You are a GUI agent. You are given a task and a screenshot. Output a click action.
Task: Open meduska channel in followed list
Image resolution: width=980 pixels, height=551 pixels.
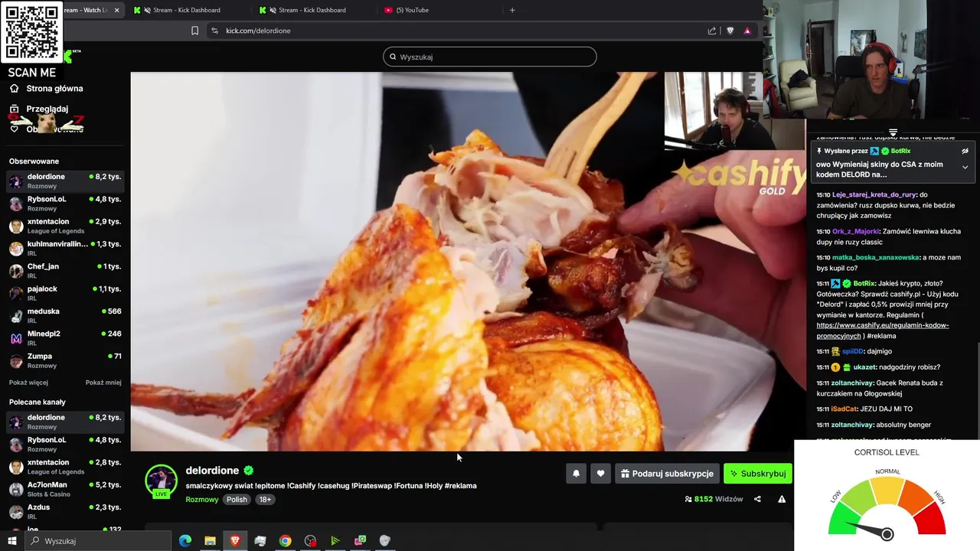[65, 315]
